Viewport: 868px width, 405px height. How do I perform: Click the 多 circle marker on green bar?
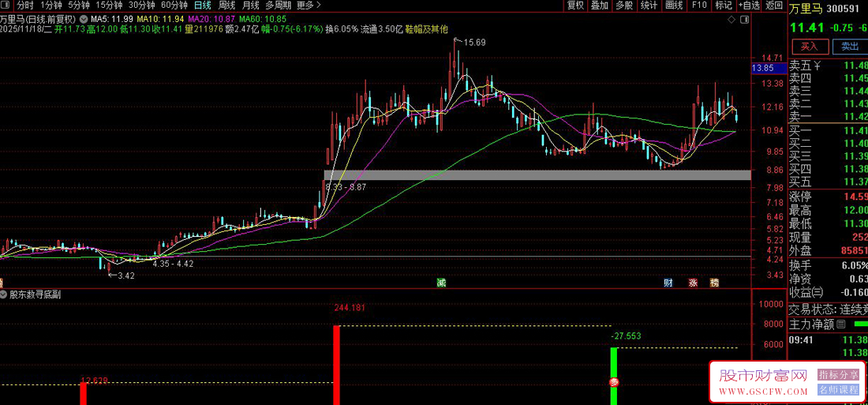click(x=613, y=382)
